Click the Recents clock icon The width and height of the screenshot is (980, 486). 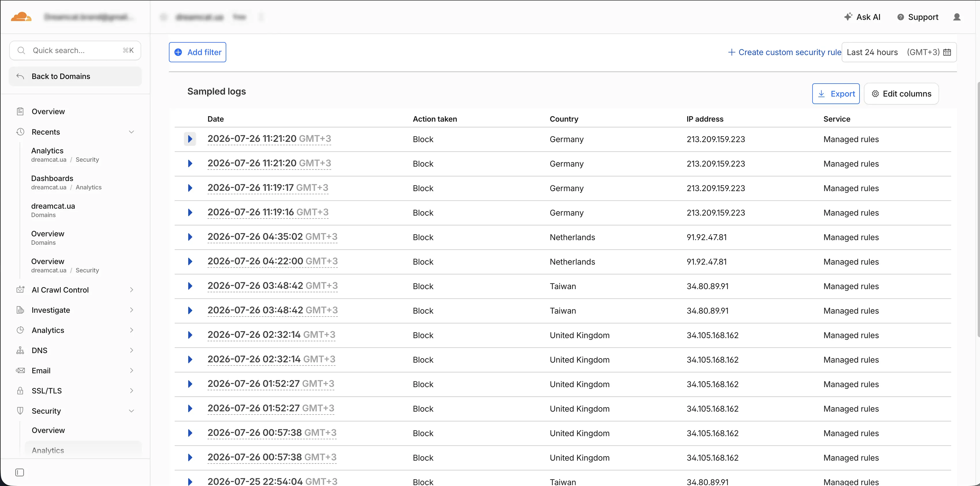point(20,132)
